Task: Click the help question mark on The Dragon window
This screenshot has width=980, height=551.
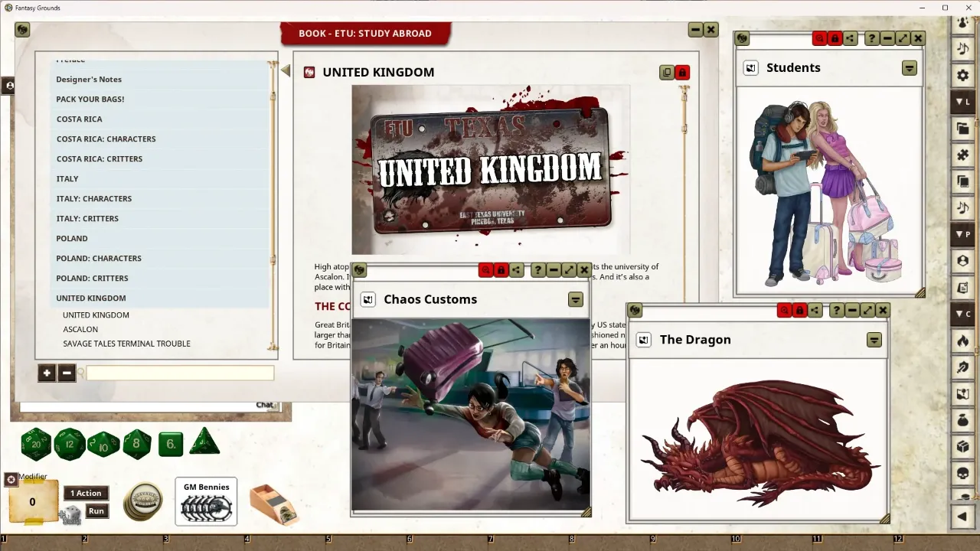Action: tap(837, 310)
